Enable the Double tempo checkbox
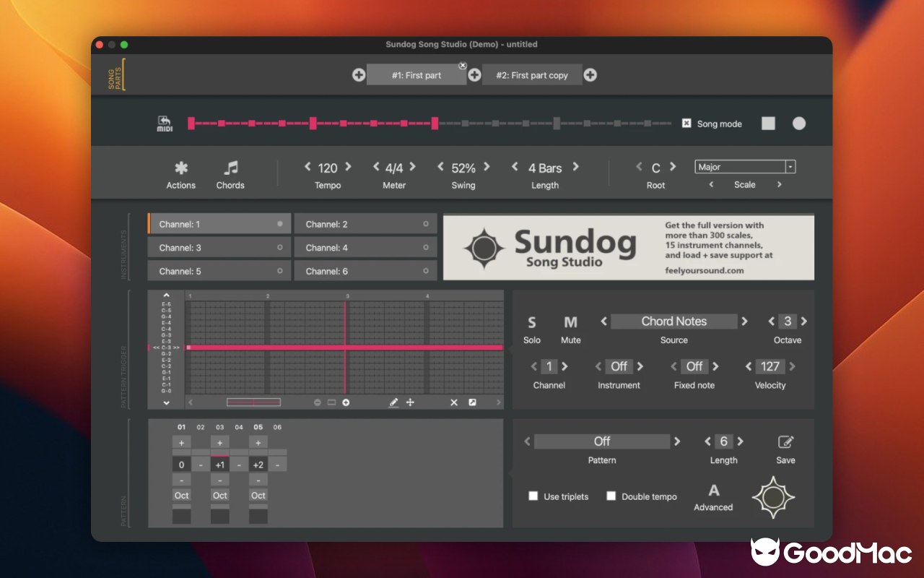The width and height of the screenshot is (924, 578). click(611, 496)
